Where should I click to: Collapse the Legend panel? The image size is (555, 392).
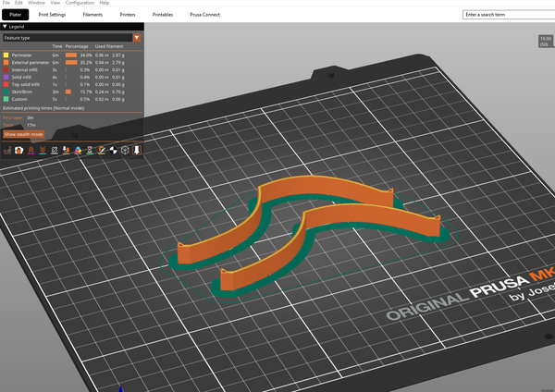click(5, 27)
